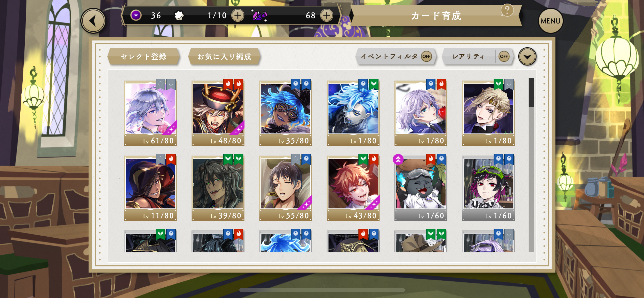Toggle イベントフィルタ OFF switch

pos(426,56)
